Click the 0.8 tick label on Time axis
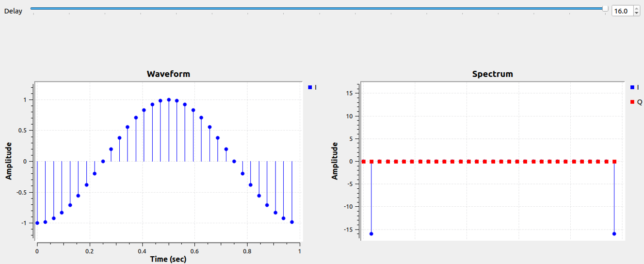 (247, 251)
